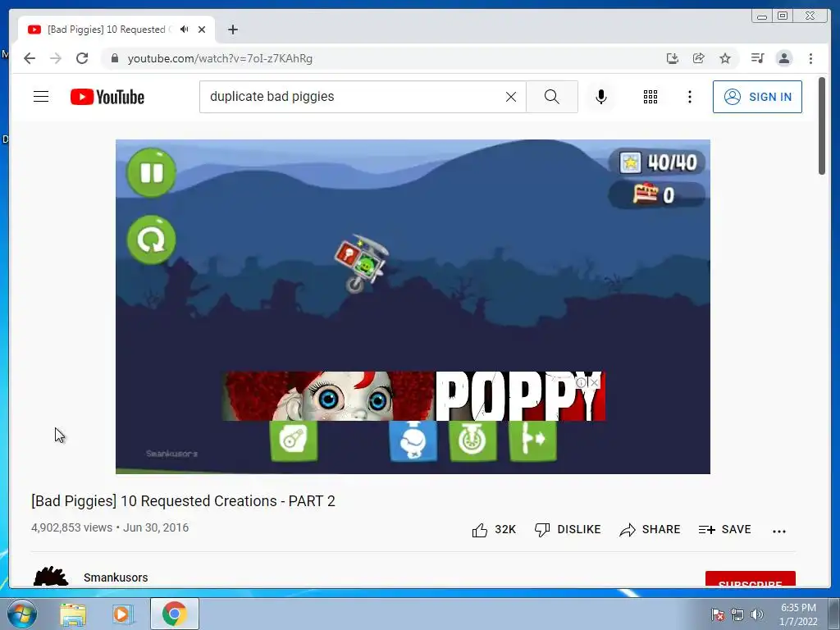Go to YouTube home via the logo
The image size is (840, 630).
pos(107,97)
